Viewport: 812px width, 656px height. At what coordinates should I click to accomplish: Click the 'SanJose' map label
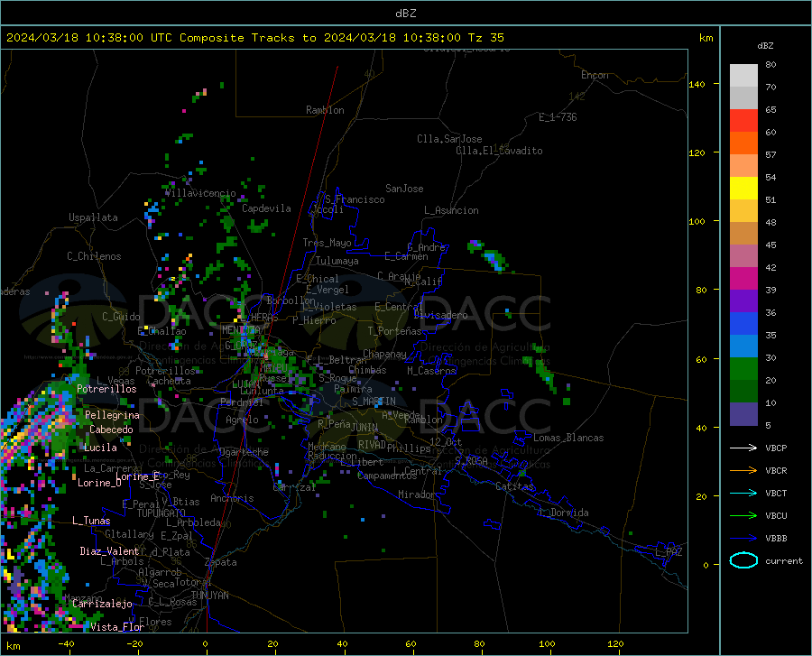(x=404, y=189)
